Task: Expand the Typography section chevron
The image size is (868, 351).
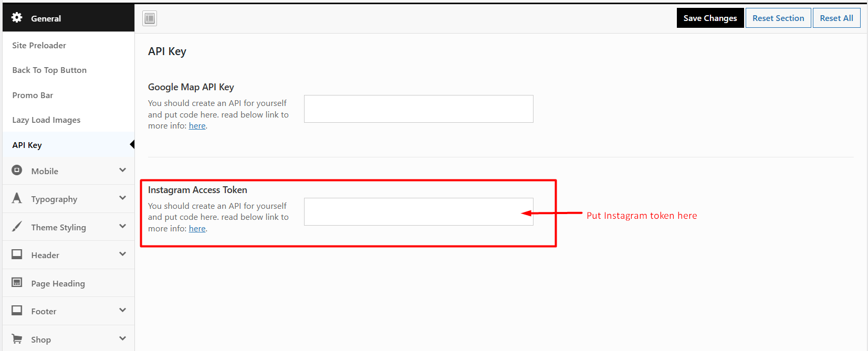Action: coord(122,198)
